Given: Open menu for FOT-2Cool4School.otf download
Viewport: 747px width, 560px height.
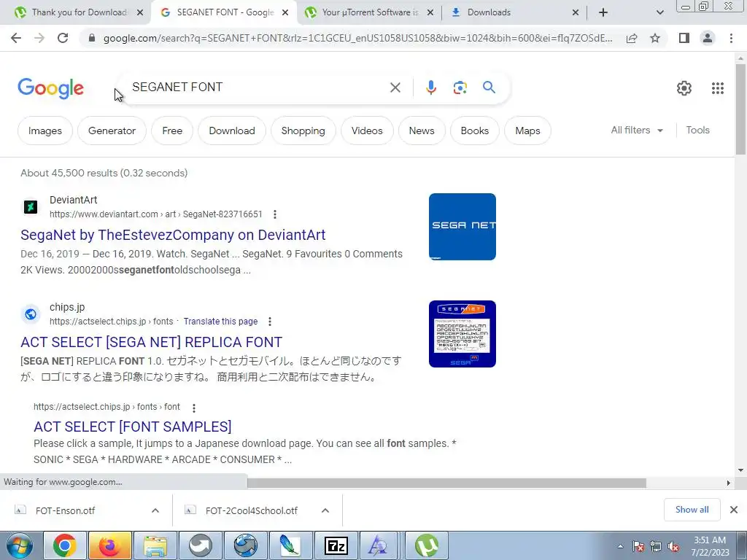Looking at the screenshot, I should [325, 510].
